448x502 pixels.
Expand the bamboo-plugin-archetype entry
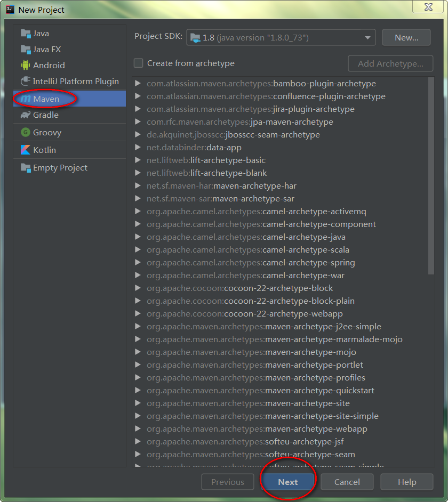[138, 84]
